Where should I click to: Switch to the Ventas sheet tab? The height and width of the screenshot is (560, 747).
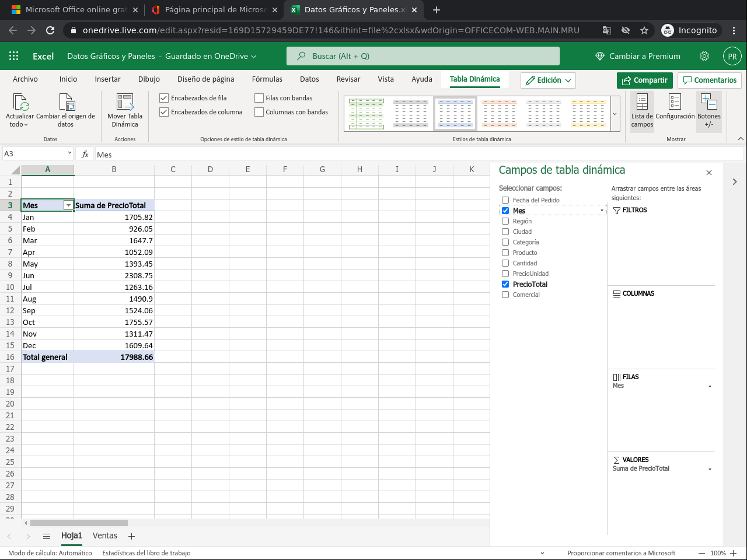click(x=105, y=535)
